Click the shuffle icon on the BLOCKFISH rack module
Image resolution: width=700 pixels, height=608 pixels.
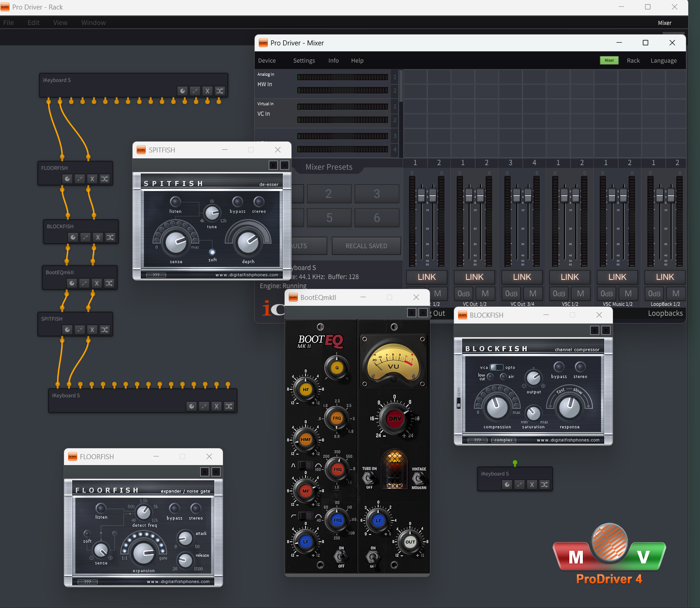pos(110,237)
